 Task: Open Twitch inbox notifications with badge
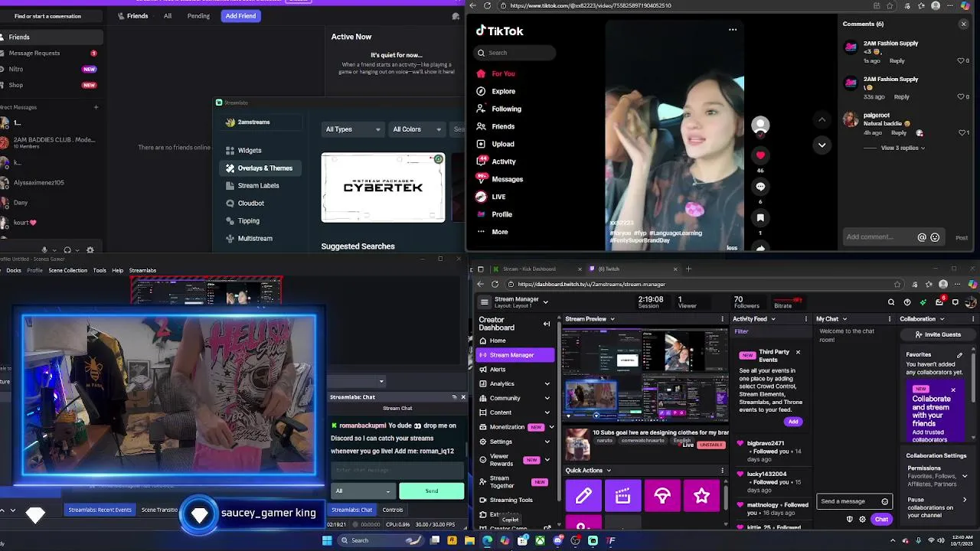pos(939,302)
